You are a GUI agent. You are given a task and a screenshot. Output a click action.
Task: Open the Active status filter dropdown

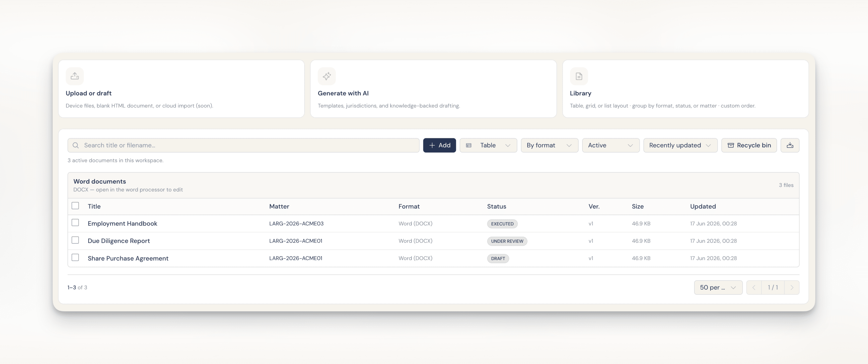tap(611, 145)
